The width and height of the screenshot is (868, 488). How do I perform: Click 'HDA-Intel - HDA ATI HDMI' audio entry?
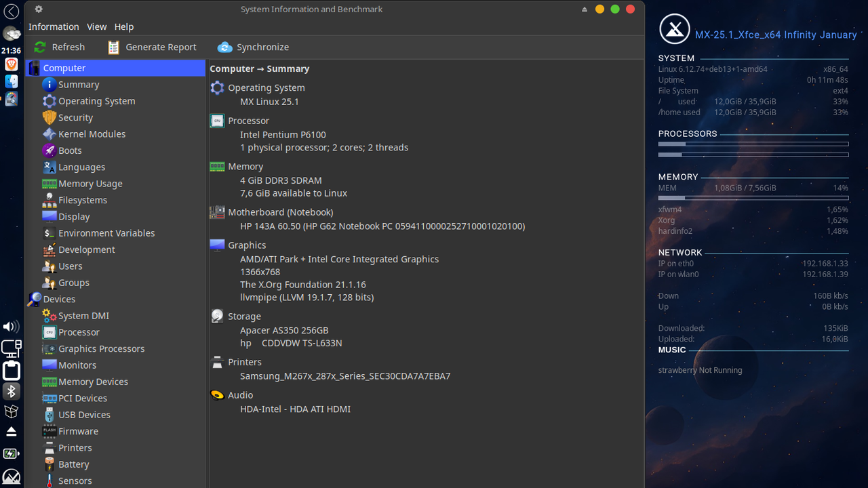coord(295,409)
